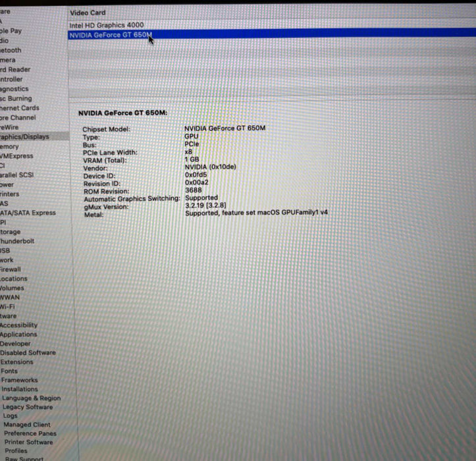Screen dimensions: 476x461
Task: Select USB in sidebar
Action: [5, 251]
